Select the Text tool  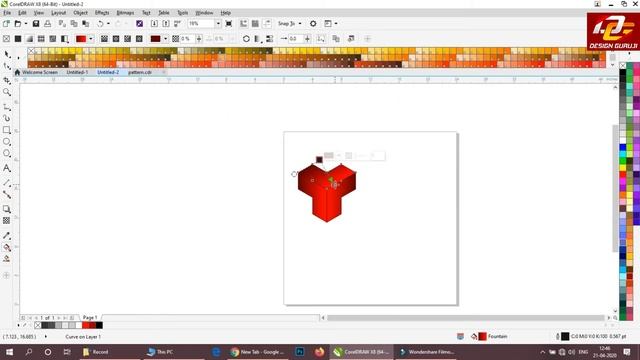tap(7, 168)
